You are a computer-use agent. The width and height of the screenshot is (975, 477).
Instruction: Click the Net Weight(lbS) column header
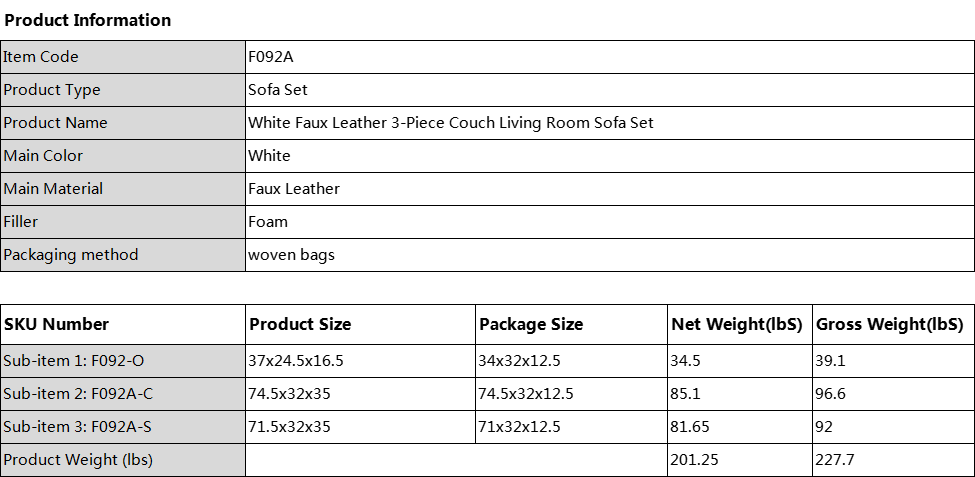point(736,324)
